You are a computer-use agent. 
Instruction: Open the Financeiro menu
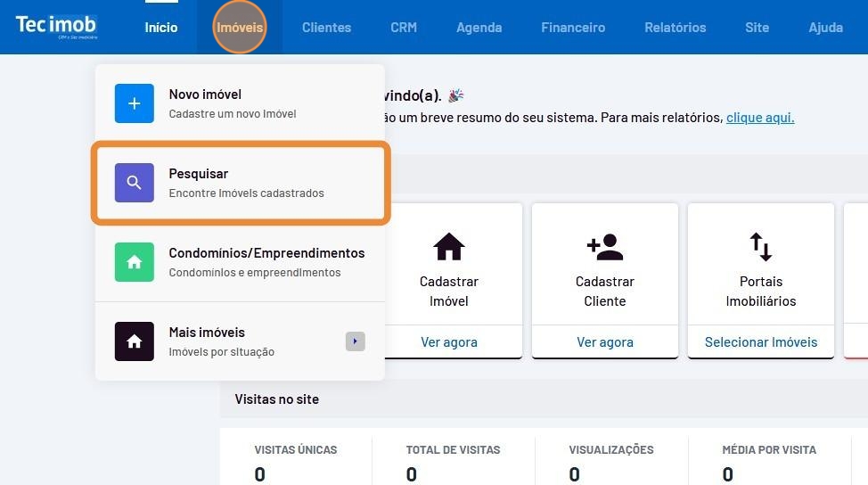pyautogui.click(x=573, y=28)
